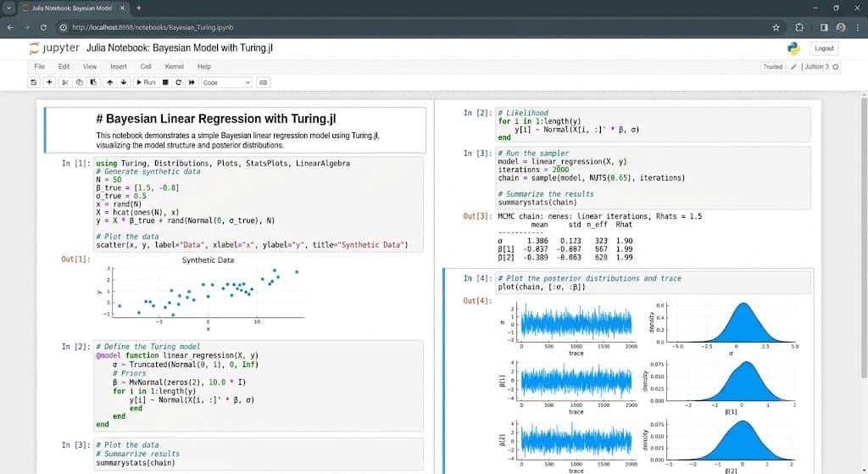Image resolution: width=868 pixels, height=474 pixels.
Task: Toggle the browser side panel icon
Action: pyautogui.click(x=824, y=27)
